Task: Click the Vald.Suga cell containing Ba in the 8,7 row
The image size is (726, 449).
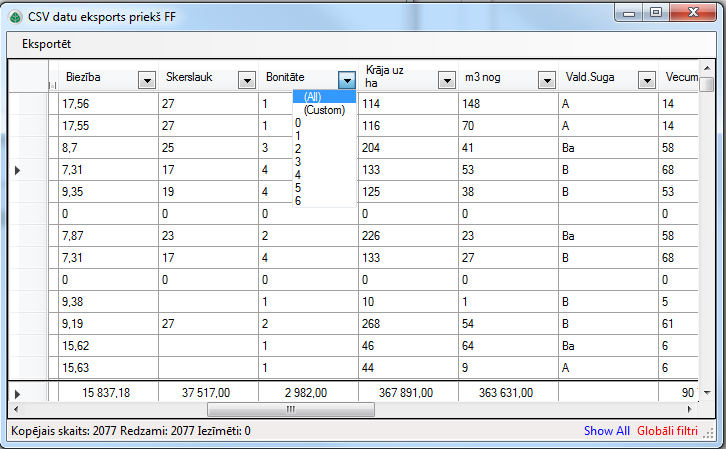Action: point(607,148)
